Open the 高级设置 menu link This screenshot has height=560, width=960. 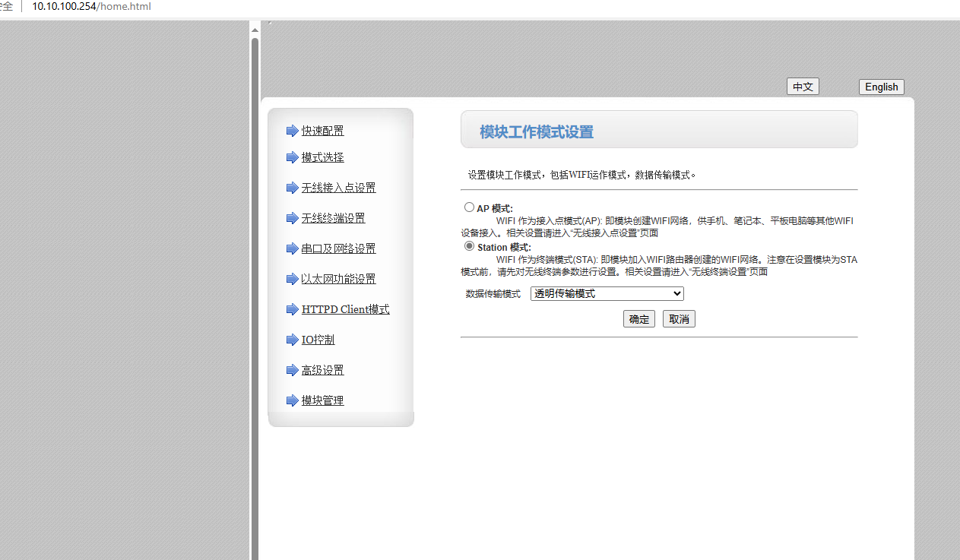pyautogui.click(x=322, y=370)
